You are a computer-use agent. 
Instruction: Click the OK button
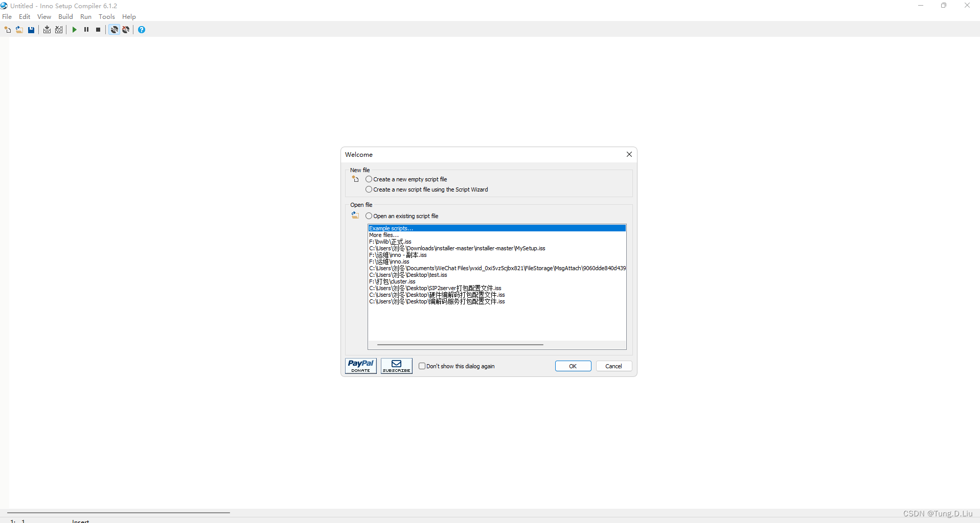(573, 366)
